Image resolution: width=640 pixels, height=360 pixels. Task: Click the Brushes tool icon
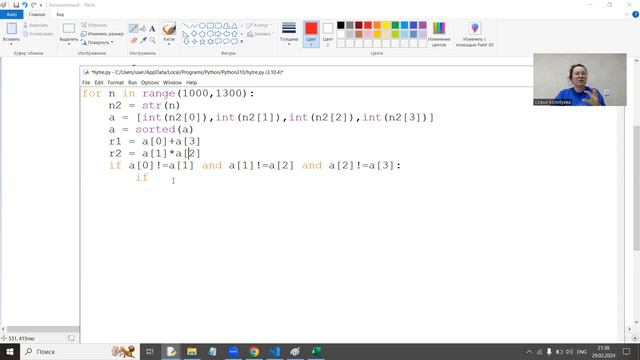(x=169, y=29)
